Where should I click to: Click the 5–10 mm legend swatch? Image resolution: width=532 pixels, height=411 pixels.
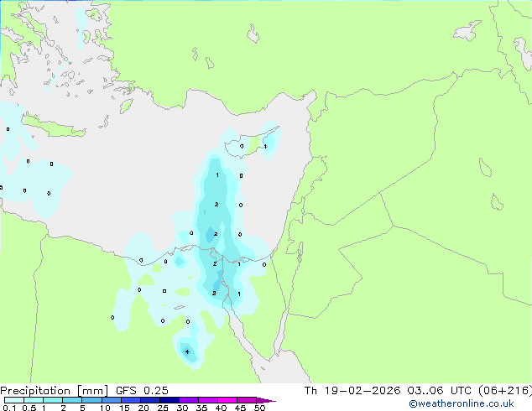91,400
